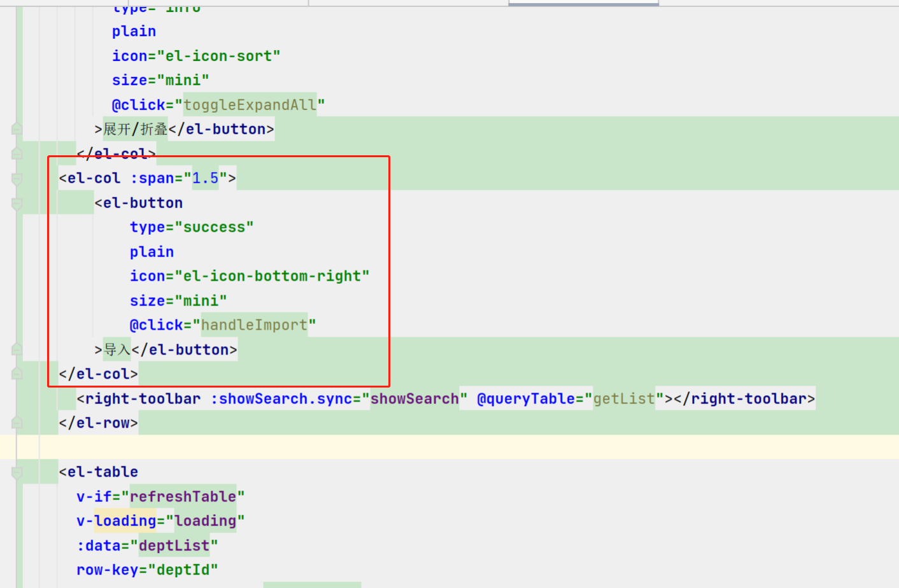Click the span value 1.5
Viewport: 899px width, 588px height.
206,178
